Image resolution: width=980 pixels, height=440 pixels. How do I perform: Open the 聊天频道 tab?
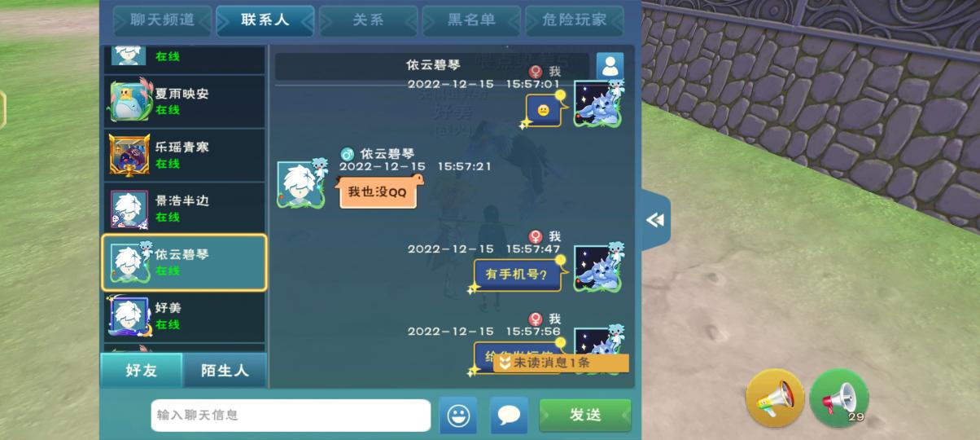click(162, 20)
